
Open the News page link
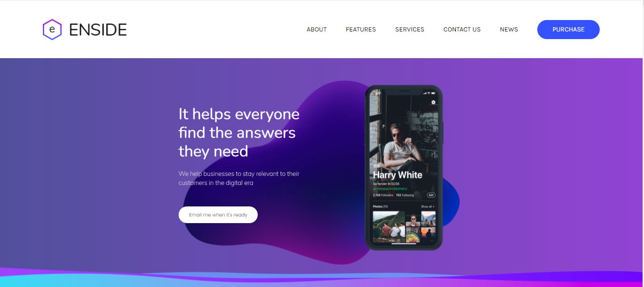pyautogui.click(x=509, y=30)
